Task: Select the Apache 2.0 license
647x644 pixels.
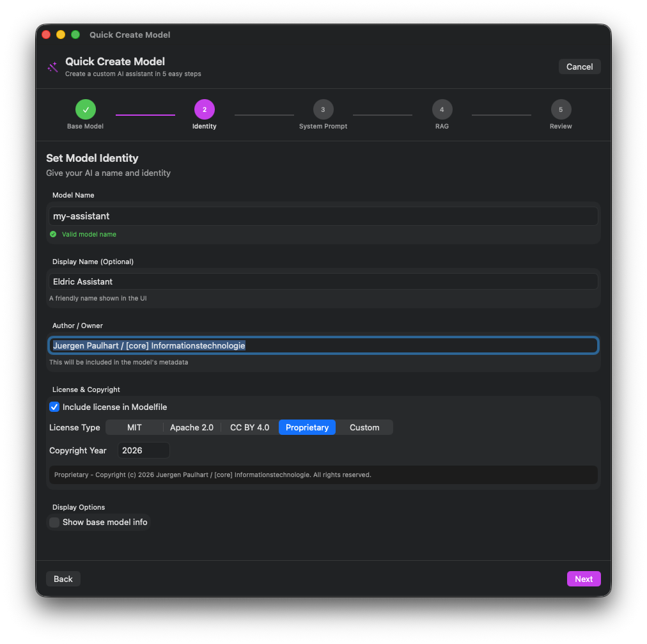Action: click(192, 427)
